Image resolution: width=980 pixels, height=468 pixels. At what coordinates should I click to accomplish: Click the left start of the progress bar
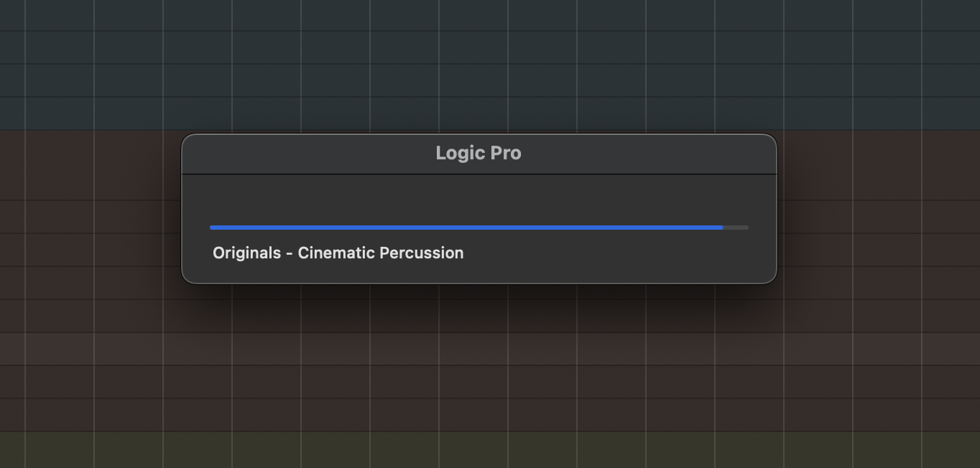(x=213, y=228)
